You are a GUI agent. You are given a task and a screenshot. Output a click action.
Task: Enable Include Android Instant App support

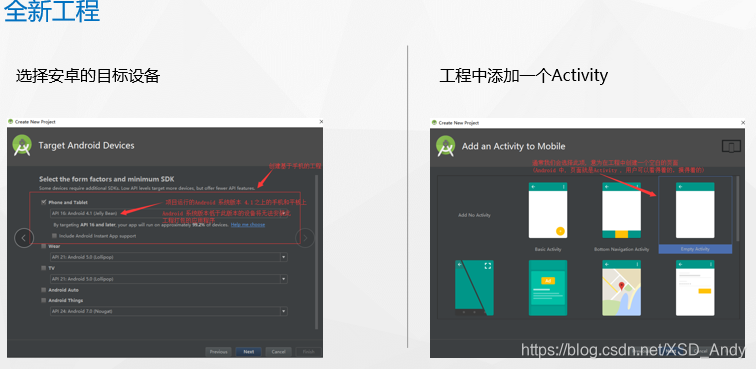54,236
